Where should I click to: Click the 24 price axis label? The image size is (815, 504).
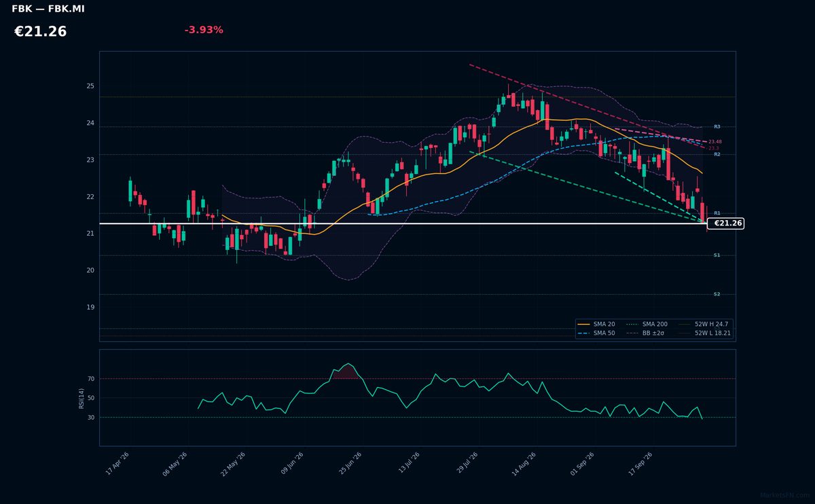pos(90,124)
